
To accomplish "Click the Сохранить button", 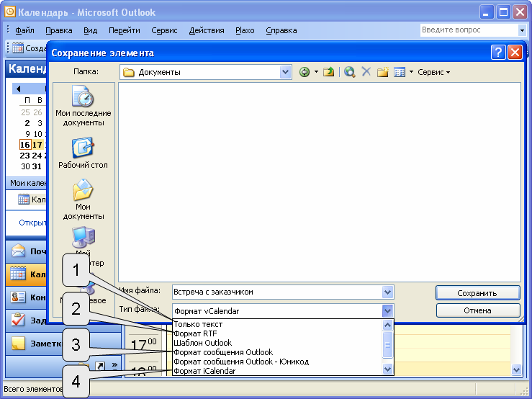I will (478, 292).
